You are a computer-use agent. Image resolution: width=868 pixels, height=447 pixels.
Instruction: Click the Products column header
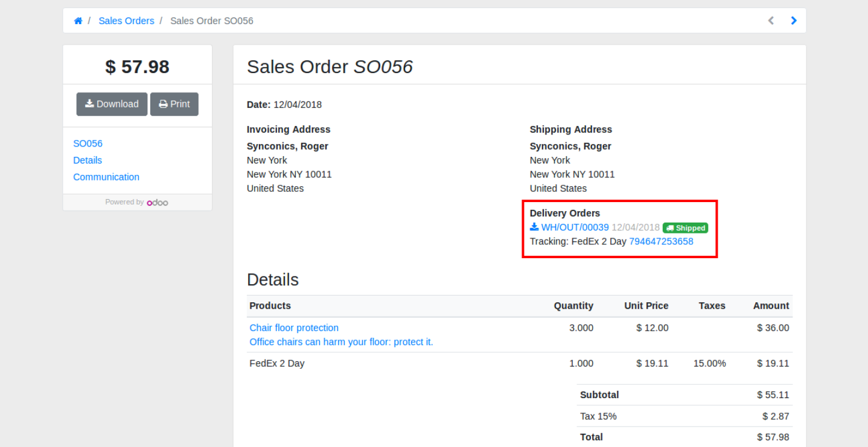(x=270, y=306)
